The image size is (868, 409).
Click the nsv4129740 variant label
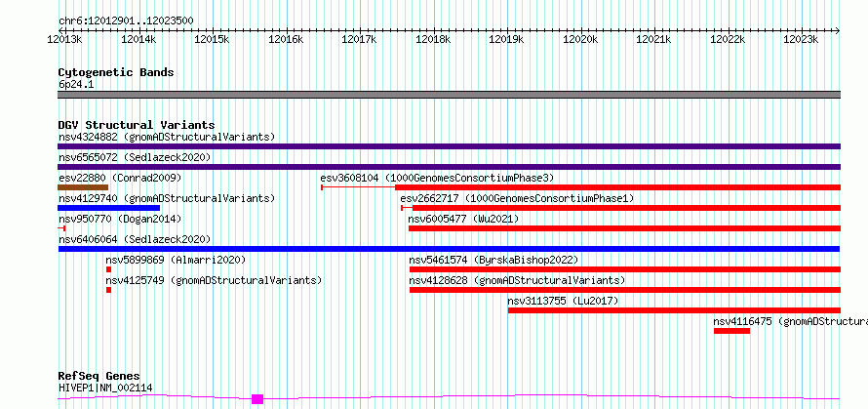click(167, 198)
